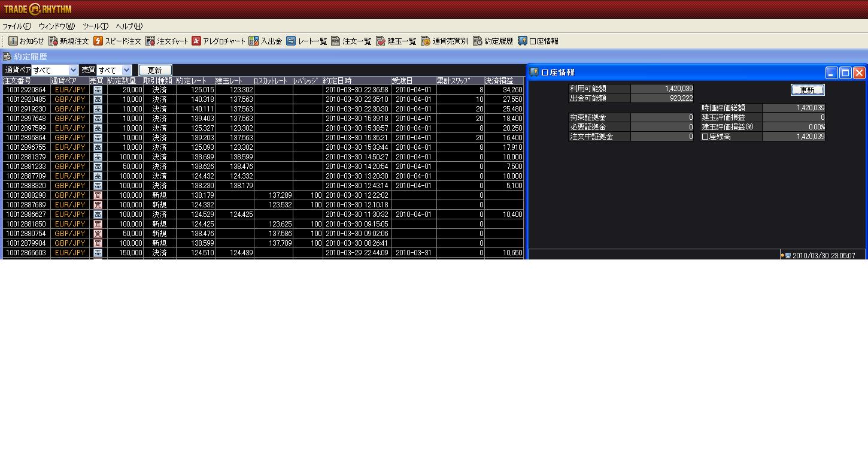Screen dimensions: 868x456
Task: Open the 注文チャート order chart
Action: click(167, 41)
